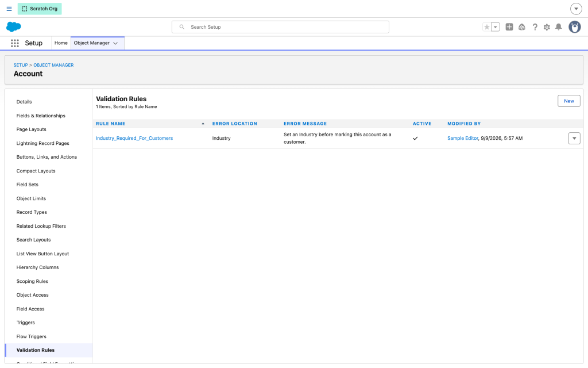Open Lightning Record Pages
This screenshot has height=368, width=588.
click(x=42, y=143)
